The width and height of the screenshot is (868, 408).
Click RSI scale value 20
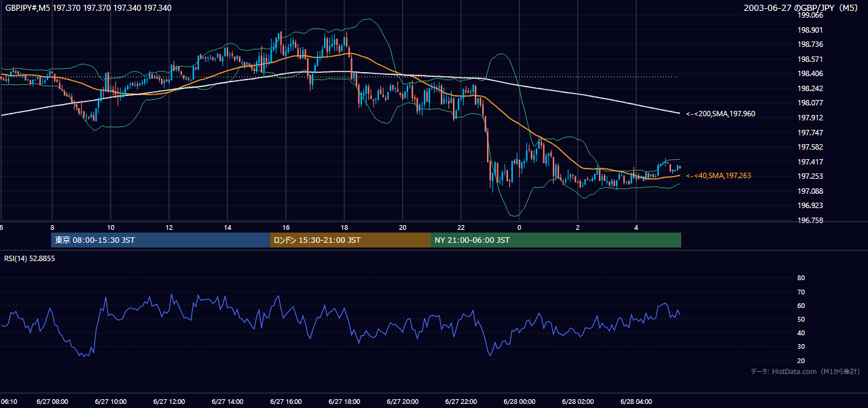pos(801,360)
